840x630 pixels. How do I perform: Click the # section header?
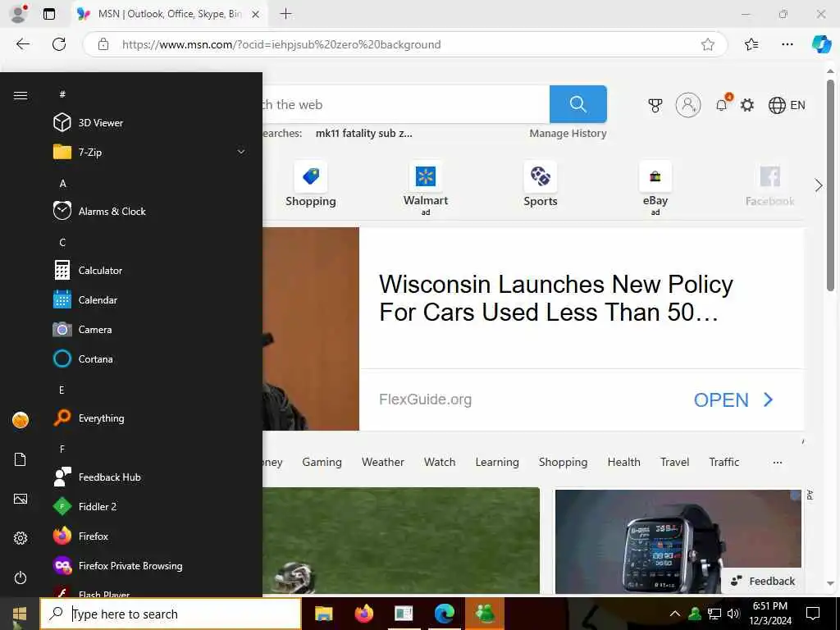pos(62,94)
